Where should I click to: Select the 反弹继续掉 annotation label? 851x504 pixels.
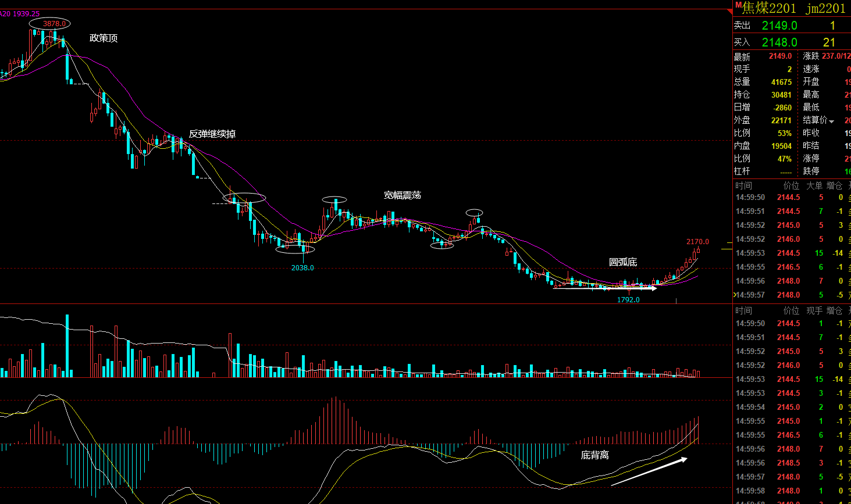(x=212, y=134)
